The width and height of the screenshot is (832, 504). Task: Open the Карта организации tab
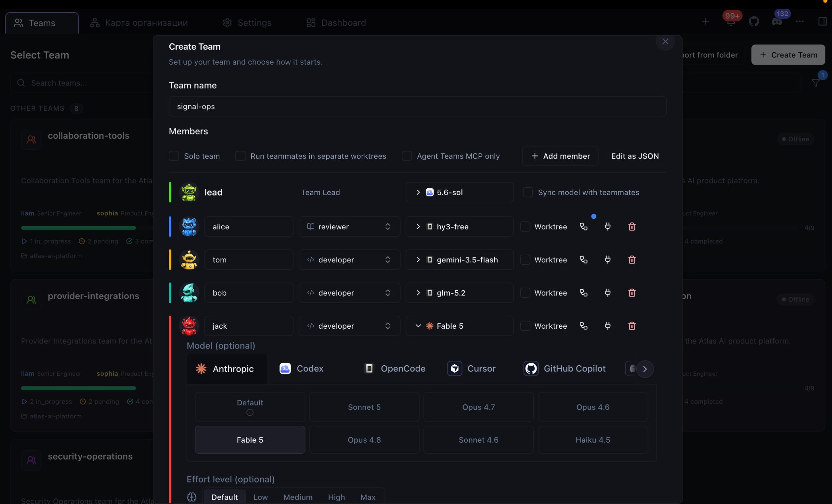139,23
